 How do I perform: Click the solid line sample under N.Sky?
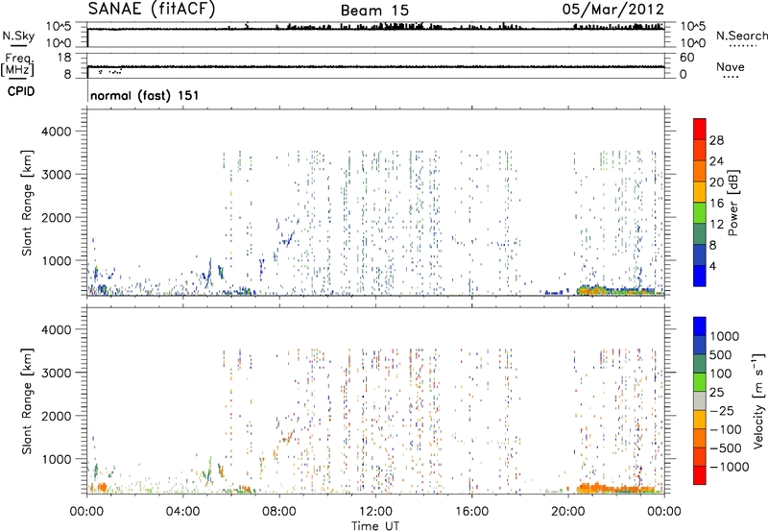[x=18, y=45]
